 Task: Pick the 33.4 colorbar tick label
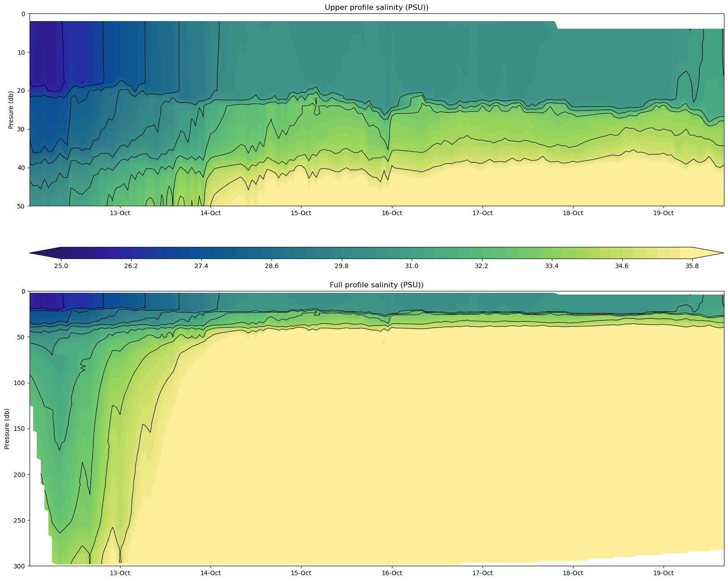click(551, 266)
